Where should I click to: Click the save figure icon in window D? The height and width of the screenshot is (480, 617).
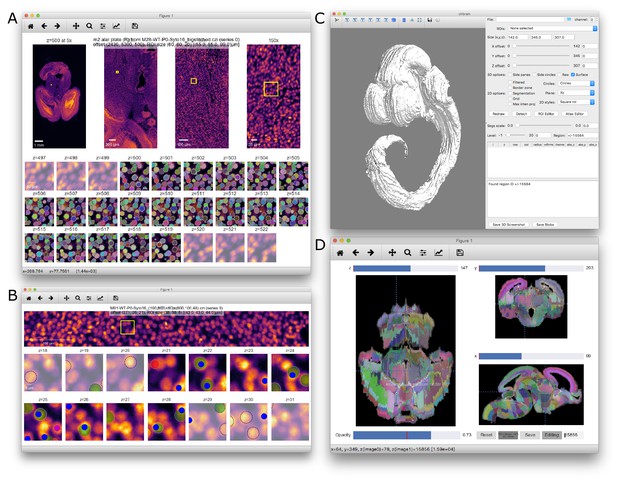[x=460, y=253]
